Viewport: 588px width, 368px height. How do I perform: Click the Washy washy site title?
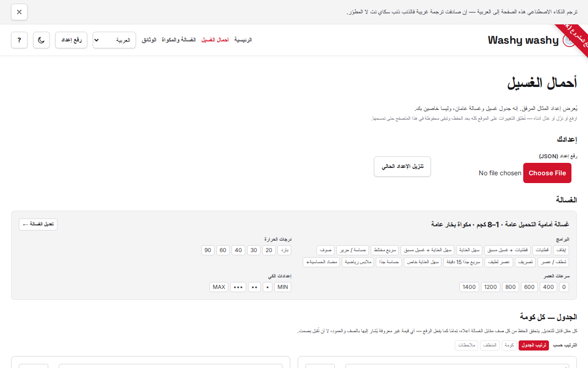pyautogui.click(x=523, y=40)
